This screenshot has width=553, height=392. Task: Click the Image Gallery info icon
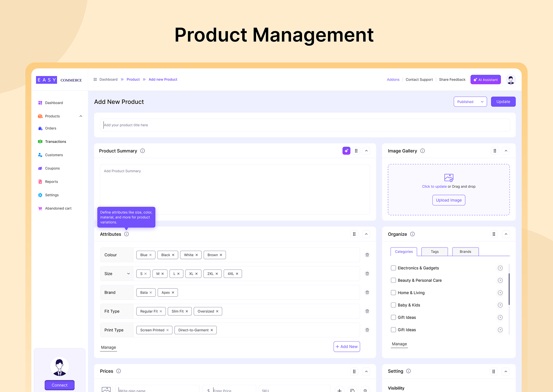422,151
